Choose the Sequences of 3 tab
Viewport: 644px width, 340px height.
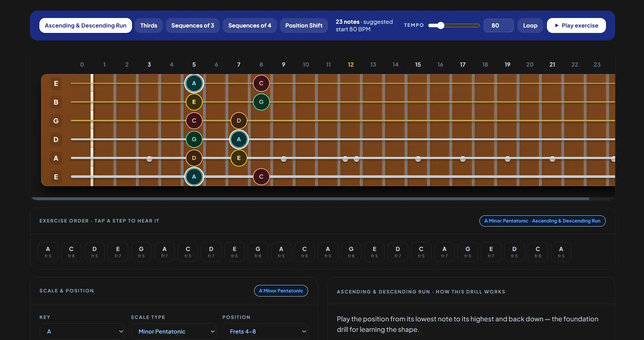[192, 25]
